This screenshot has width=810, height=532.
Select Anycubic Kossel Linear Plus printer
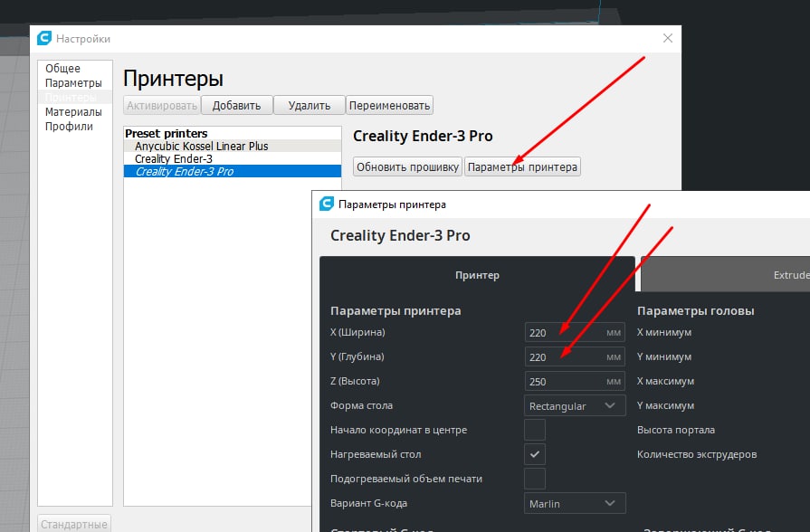click(233, 147)
